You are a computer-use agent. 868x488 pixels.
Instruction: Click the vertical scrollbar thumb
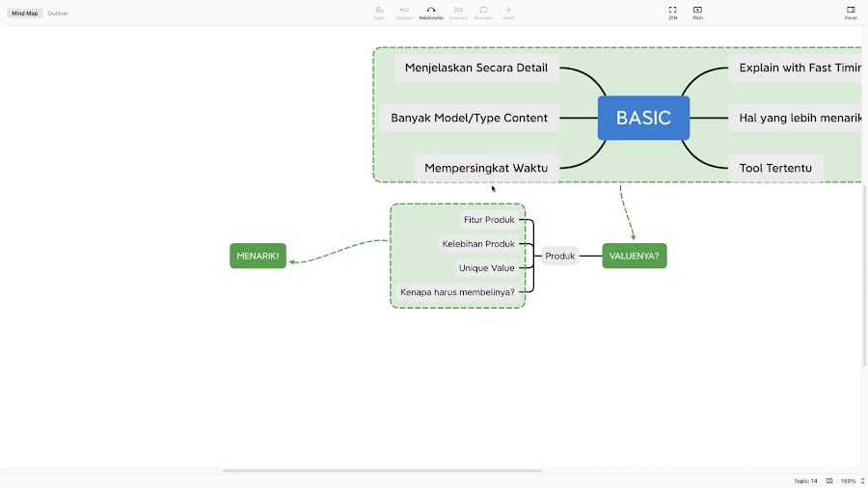(865, 275)
